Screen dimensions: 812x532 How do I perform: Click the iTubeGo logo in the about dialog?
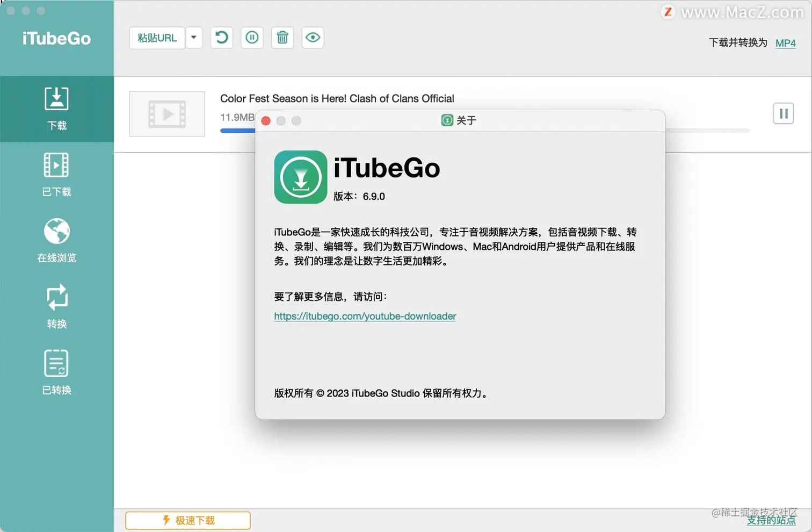point(300,177)
